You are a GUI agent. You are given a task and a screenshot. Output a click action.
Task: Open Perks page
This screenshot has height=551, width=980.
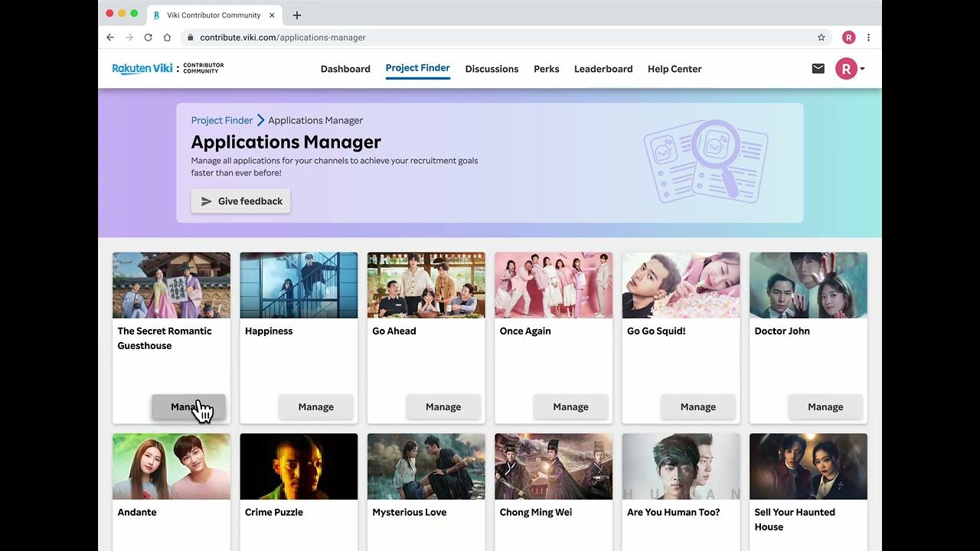click(547, 69)
